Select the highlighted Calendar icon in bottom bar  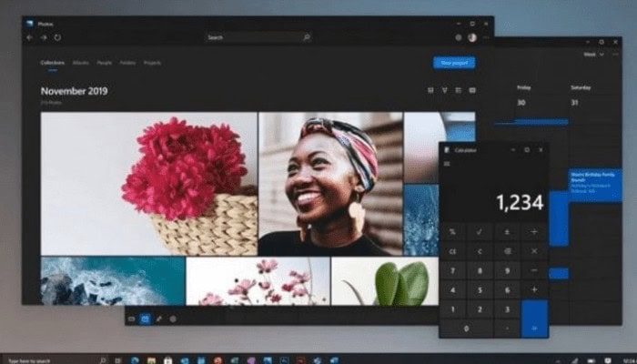pos(145,318)
